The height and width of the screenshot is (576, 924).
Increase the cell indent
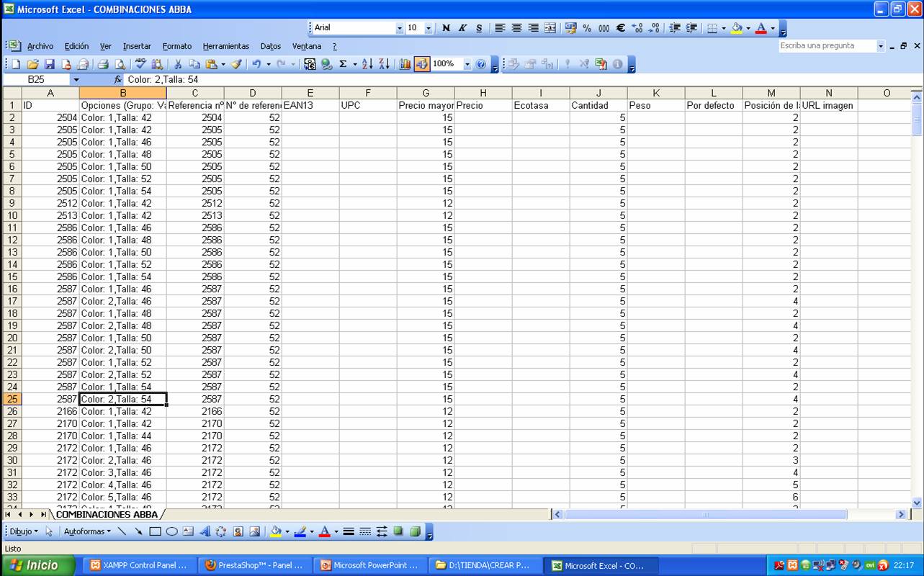click(691, 28)
